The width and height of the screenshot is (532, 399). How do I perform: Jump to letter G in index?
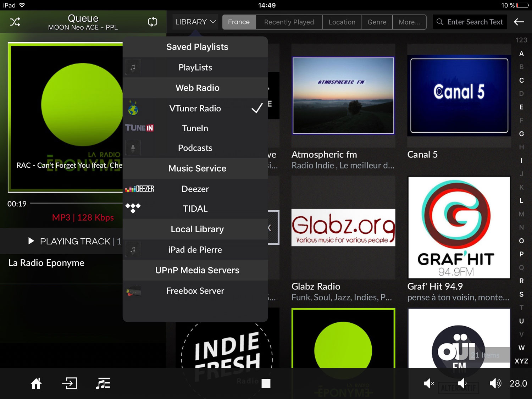521,134
